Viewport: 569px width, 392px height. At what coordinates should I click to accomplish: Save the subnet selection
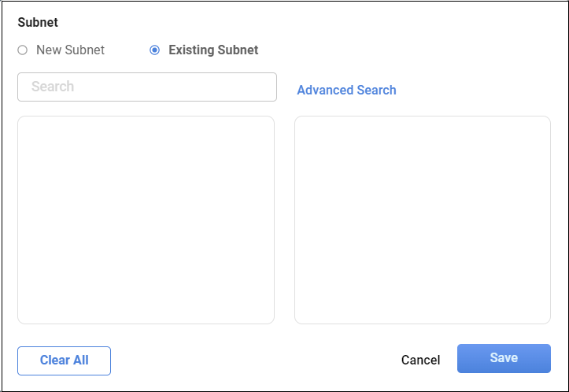coord(504,358)
